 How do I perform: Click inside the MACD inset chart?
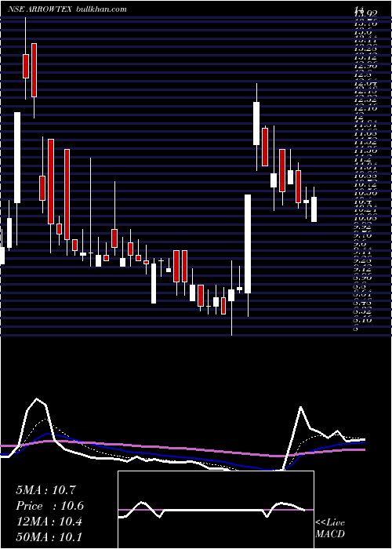[216, 510]
